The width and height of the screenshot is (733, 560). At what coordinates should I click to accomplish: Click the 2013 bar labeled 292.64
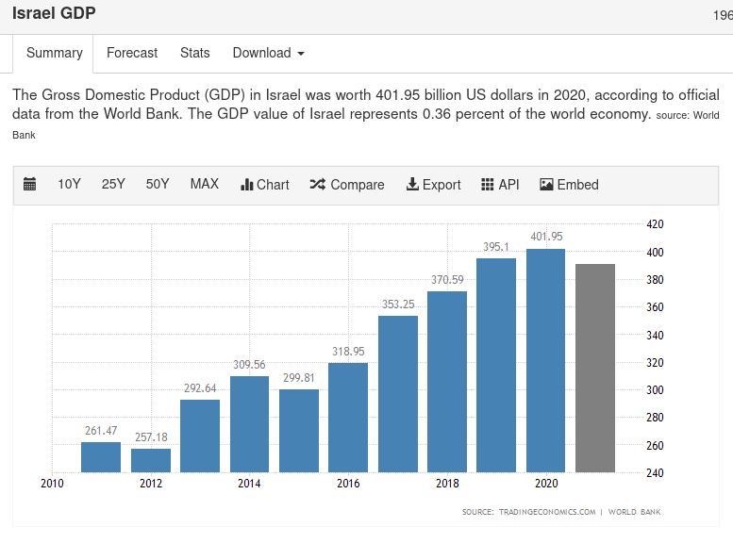point(200,436)
